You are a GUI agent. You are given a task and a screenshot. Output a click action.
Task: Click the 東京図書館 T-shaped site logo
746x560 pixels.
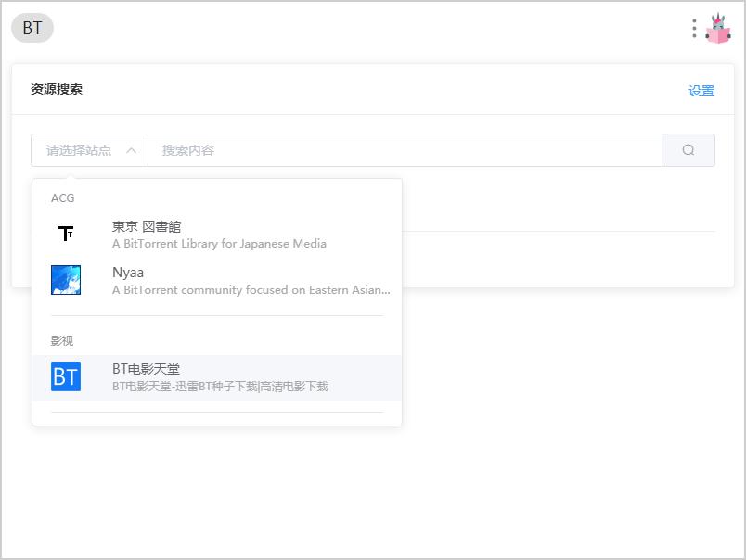pyautogui.click(x=66, y=233)
